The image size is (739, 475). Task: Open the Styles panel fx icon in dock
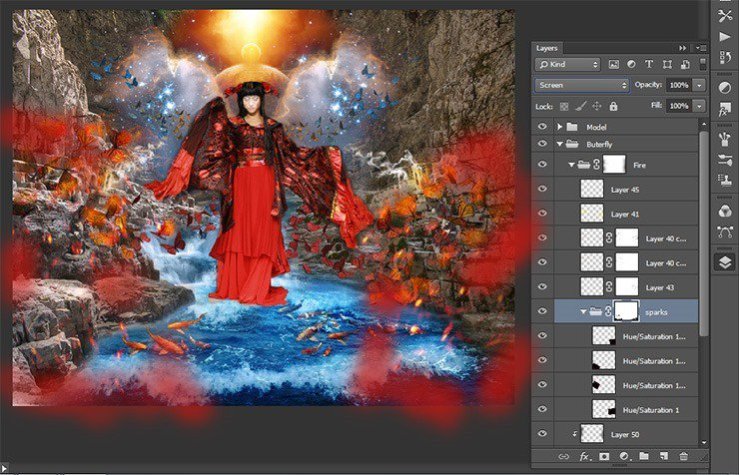click(725, 111)
